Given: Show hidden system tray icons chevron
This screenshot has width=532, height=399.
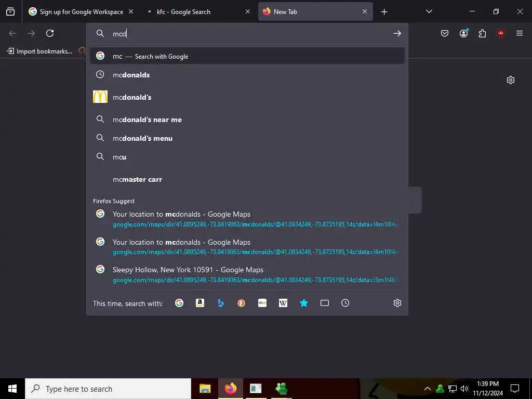Looking at the screenshot, I should tap(427, 389).
